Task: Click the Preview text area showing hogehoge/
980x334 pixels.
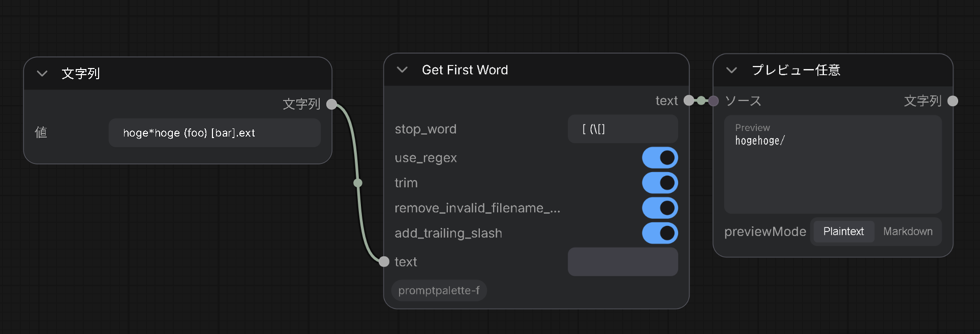Action: point(833,164)
